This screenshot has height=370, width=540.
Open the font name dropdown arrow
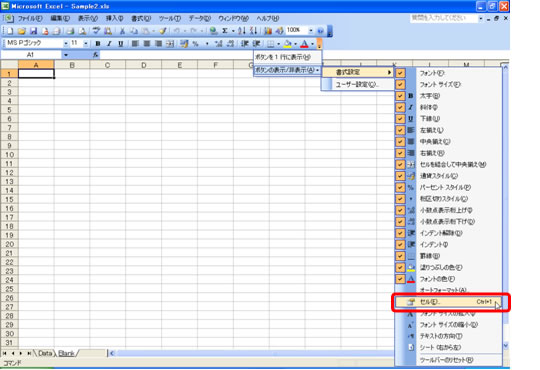coord(65,44)
